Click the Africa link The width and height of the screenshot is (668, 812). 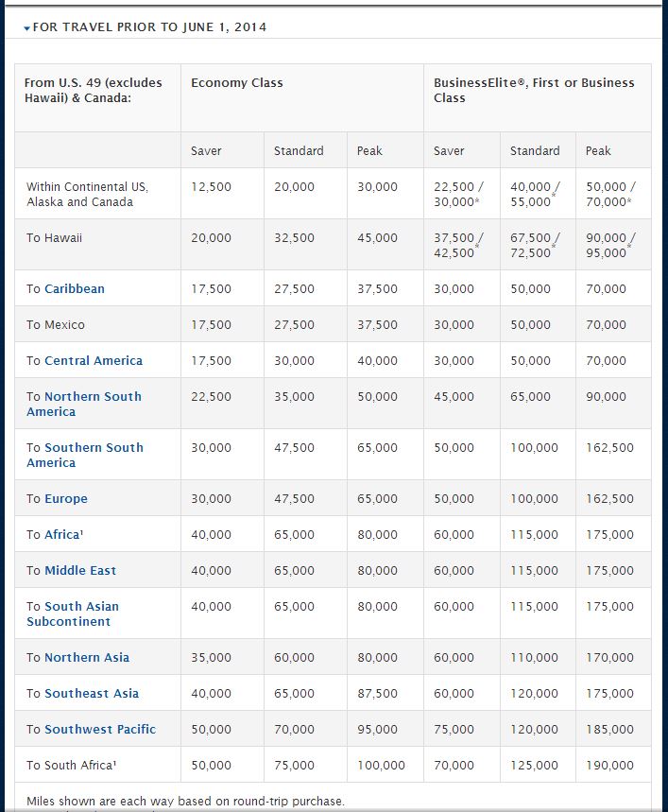[x=62, y=534]
